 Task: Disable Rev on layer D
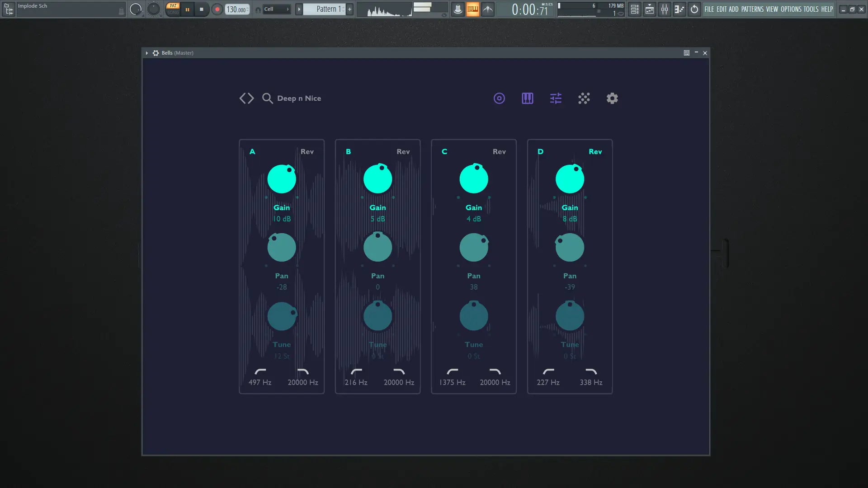(595, 152)
